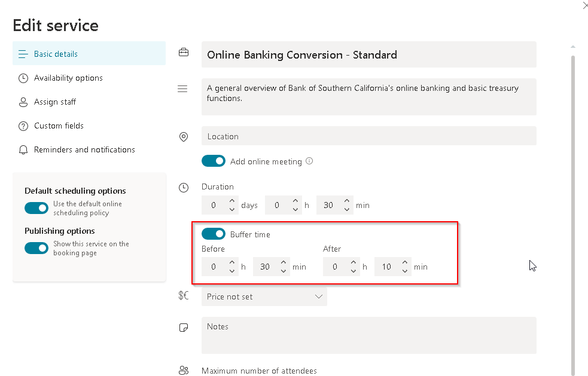Image resolution: width=588 pixels, height=376 pixels.
Task: Increase After buffer minutes
Action: coord(405,262)
